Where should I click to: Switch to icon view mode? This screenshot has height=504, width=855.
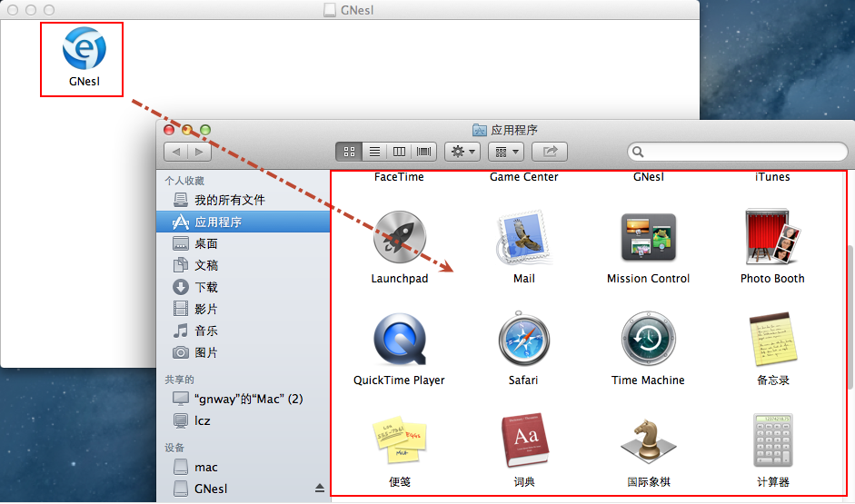[349, 152]
